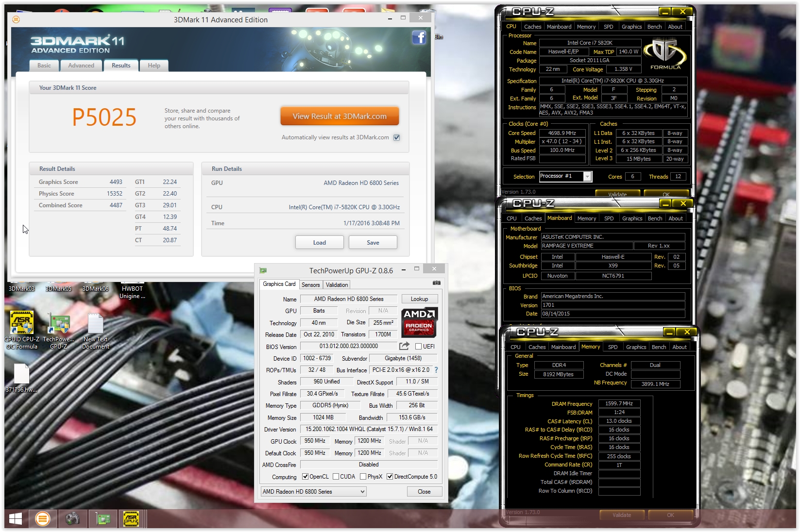Screen dimensions: 800x532
Task: Open the Windows Start button
Action: 16,519
